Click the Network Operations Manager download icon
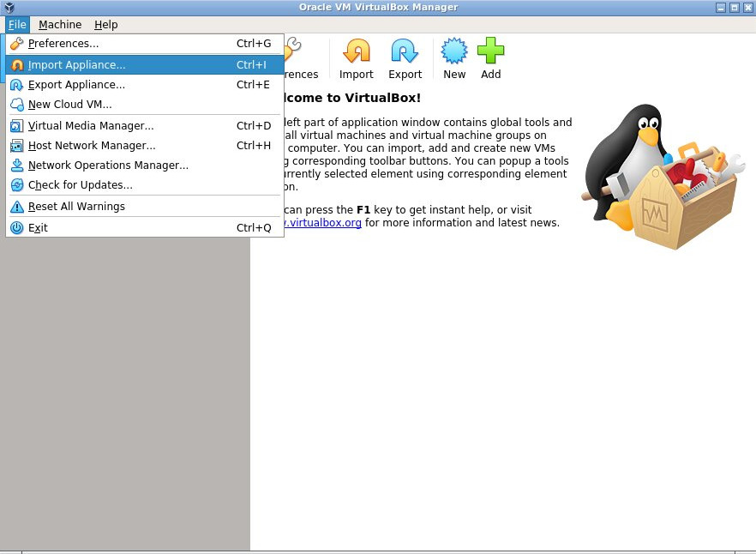Image resolution: width=756 pixels, height=554 pixels. [x=17, y=166]
